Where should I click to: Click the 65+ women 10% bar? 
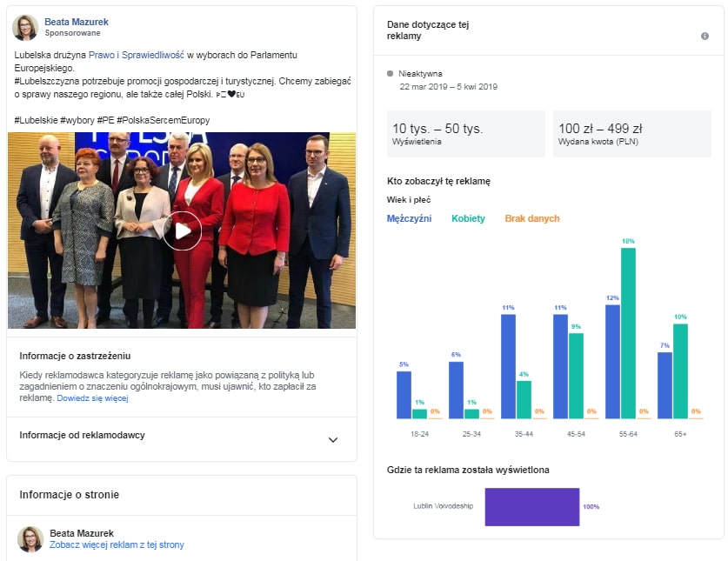680,371
